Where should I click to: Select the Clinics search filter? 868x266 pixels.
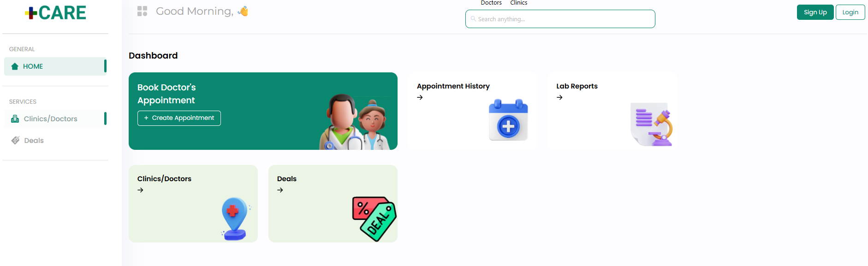point(518,3)
